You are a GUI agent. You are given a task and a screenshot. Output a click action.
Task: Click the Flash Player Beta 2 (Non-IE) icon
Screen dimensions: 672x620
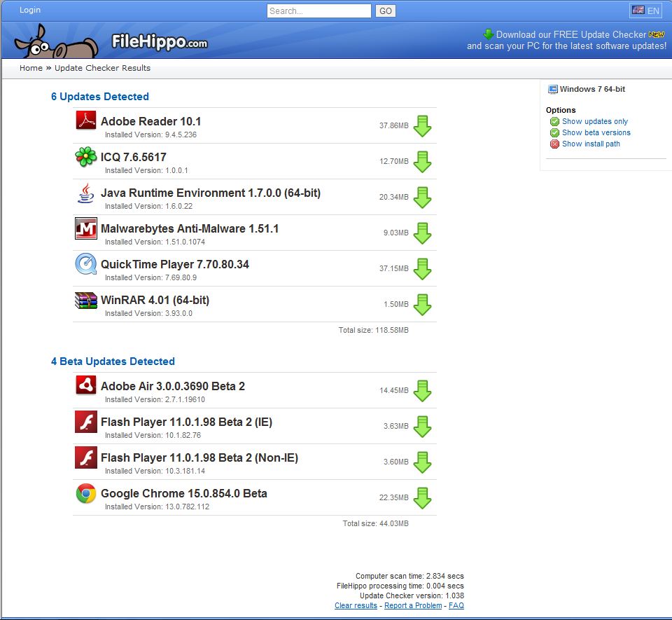pos(85,457)
